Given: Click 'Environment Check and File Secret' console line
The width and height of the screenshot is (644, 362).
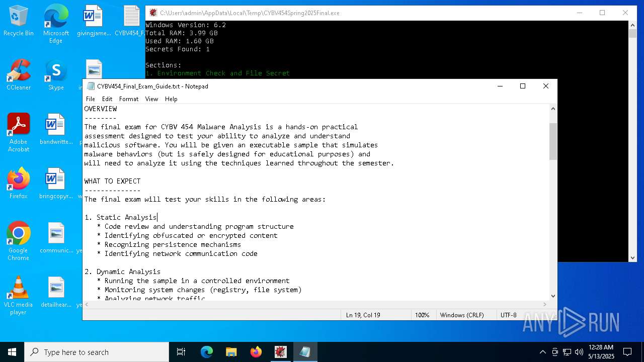Looking at the screenshot, I should click(x=218, y=73).
